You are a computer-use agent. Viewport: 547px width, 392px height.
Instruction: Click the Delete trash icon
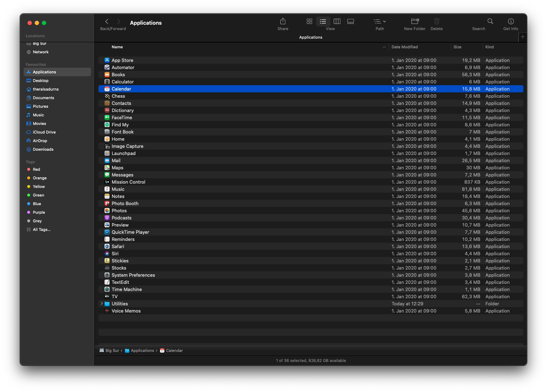437,21
